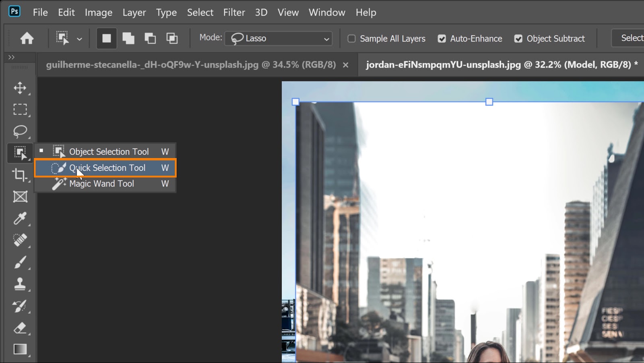
Task: Open the File menu
Action: (40, 12)
